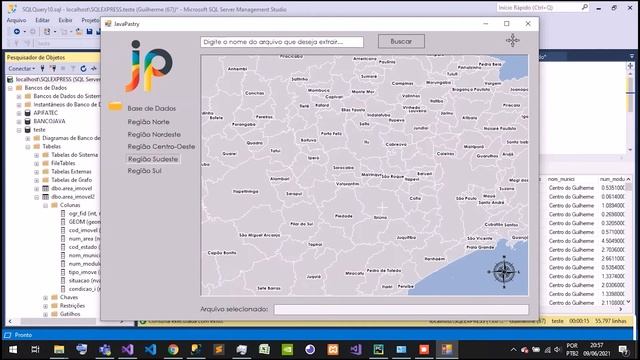
Task: Select Região Norte in the sidebar
Action: (x=148, y=122)
